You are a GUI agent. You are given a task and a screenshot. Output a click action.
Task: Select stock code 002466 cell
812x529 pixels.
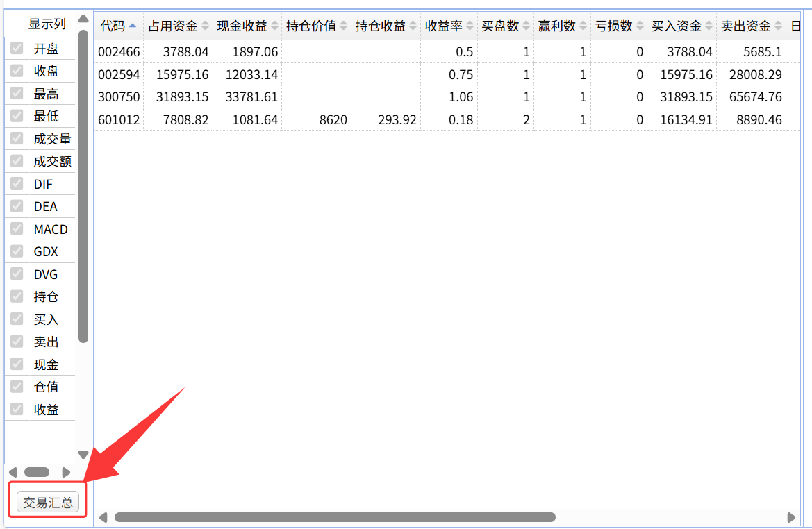(119, 52)
